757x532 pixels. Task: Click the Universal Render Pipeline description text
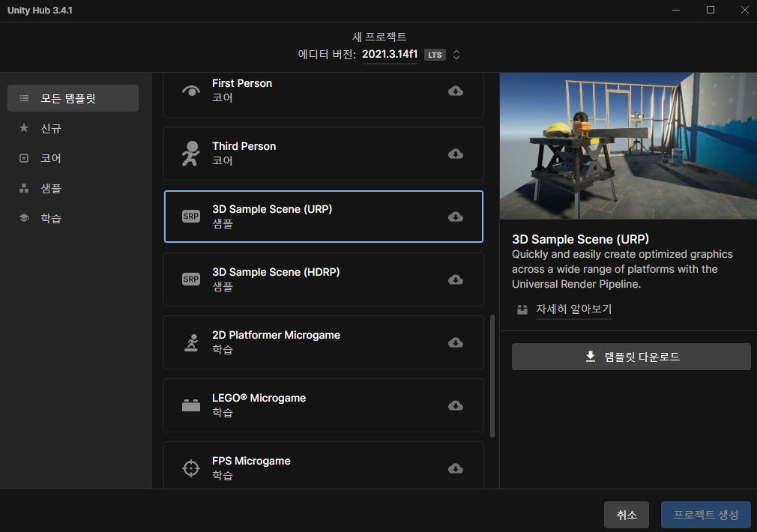point(622,269)
